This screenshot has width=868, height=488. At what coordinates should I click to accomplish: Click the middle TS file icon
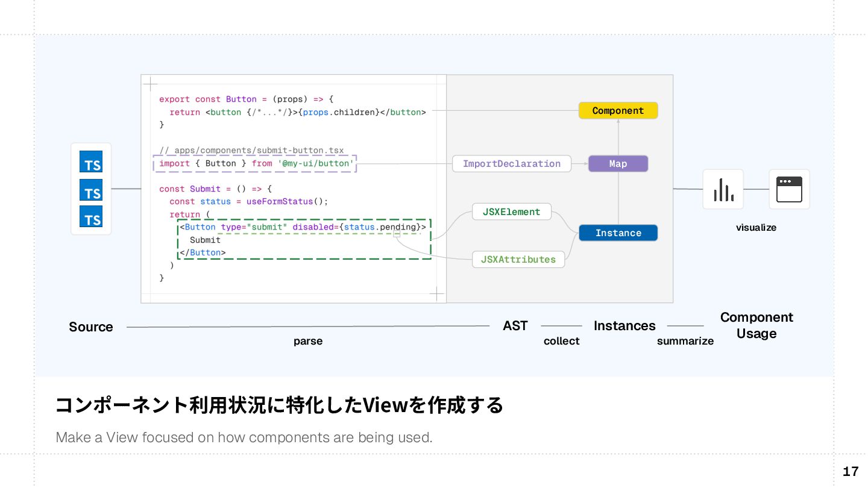[x=91, y=190]
